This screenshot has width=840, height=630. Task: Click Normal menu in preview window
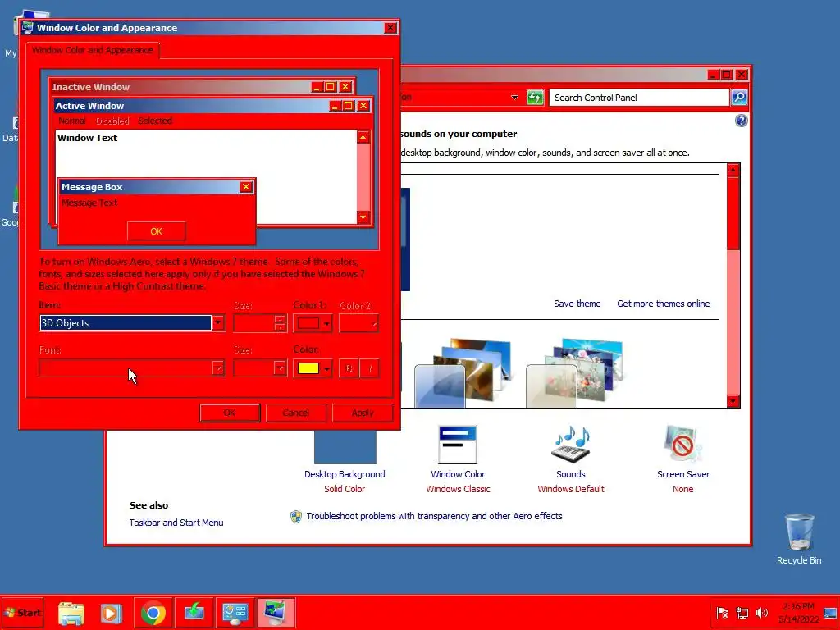click(x=72, y=121)
